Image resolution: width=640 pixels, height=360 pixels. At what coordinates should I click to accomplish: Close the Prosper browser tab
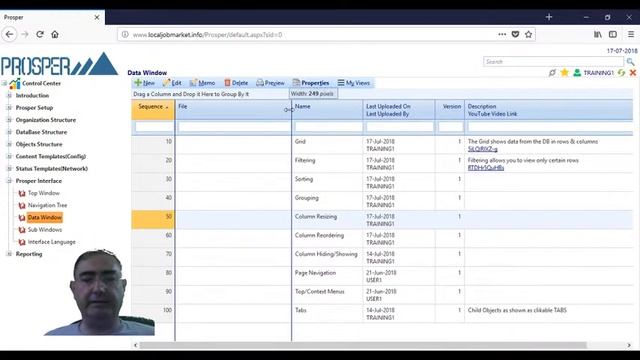point(97,18)
